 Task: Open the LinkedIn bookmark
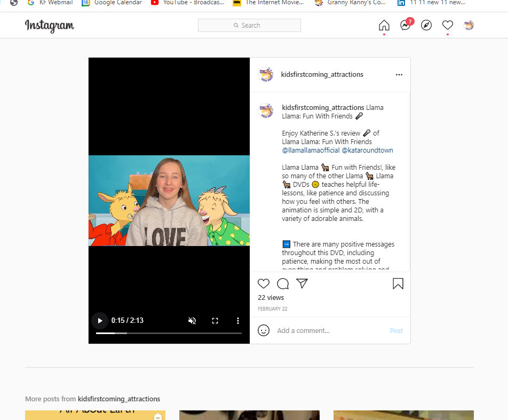click(x=432, y=3)
